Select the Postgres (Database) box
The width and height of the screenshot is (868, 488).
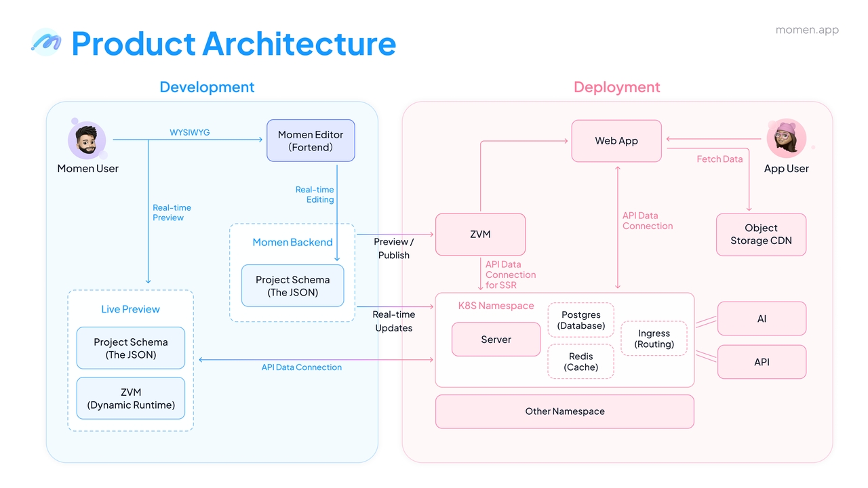pos(581,320)
